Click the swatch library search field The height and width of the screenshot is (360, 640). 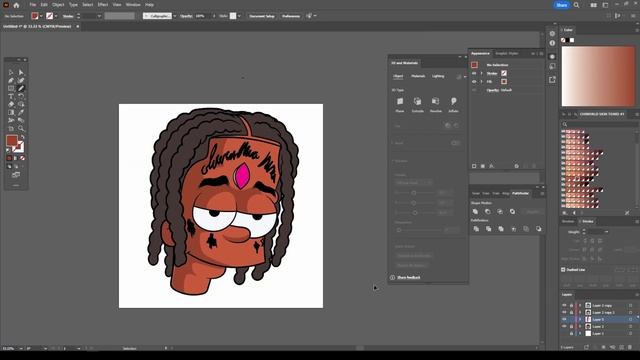tap(598, 124)
